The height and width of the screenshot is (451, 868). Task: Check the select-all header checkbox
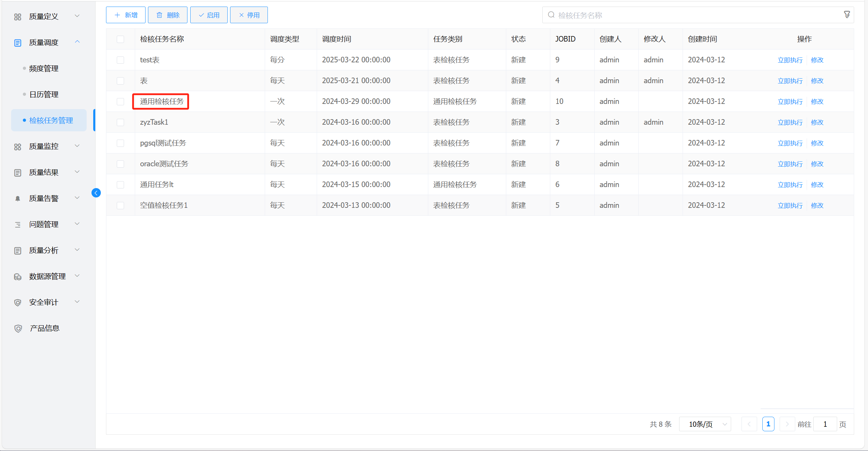point(120,39)
